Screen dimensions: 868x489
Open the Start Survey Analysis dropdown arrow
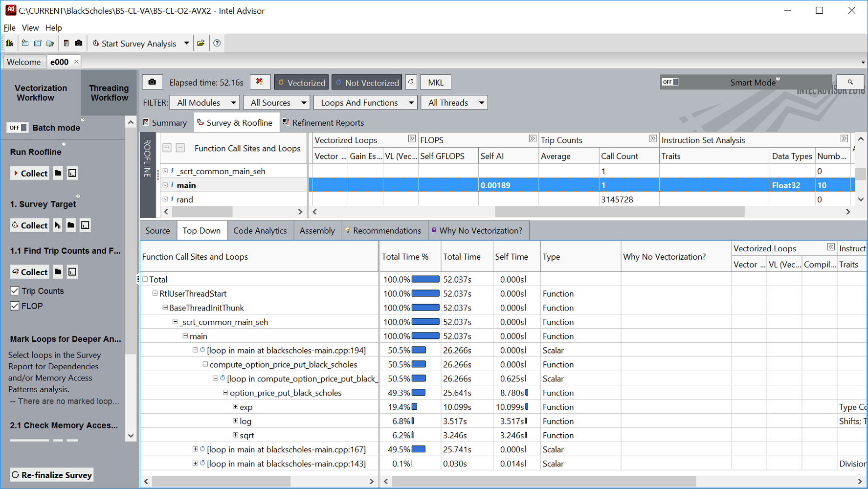point(186,43)
